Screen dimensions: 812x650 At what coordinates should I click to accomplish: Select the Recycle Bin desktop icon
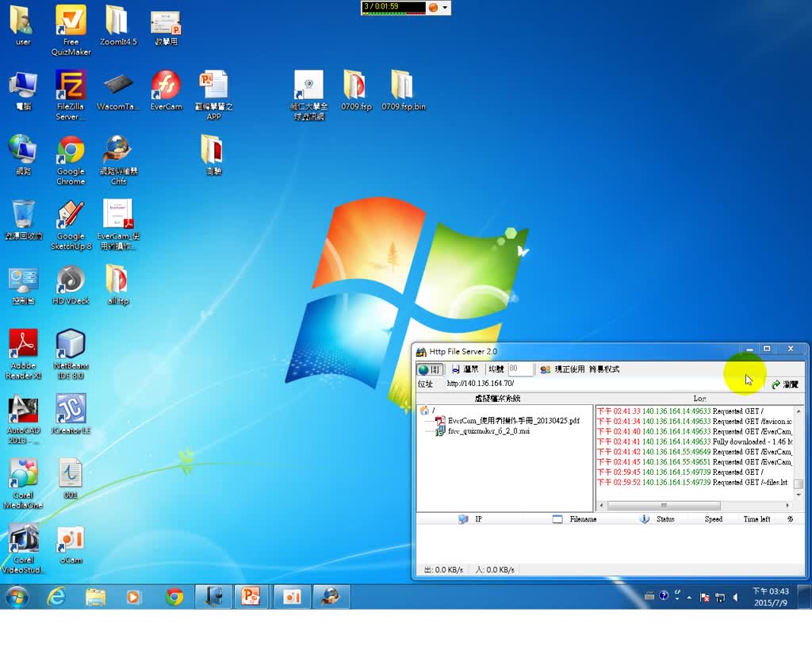click(23, 221)
